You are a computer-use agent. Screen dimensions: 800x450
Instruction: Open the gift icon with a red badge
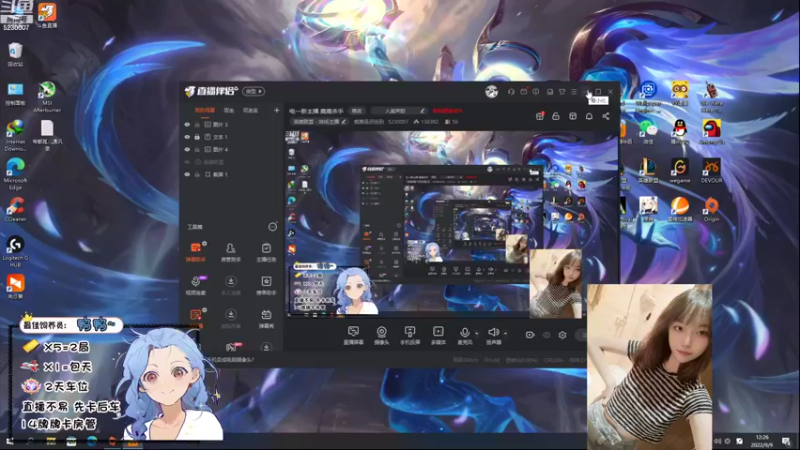pos(540,116)
